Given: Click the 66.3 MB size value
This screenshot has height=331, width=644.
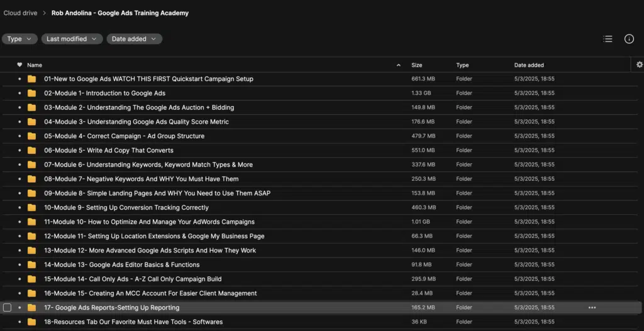Looking at the screenshot, I should click(x=422, y=236).
